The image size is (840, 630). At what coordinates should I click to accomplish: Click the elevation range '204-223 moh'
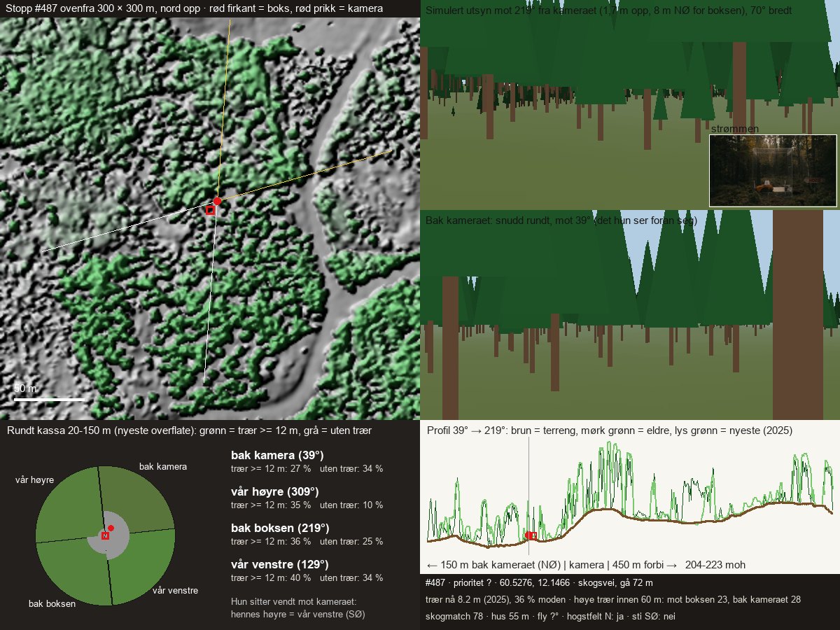pos(715,565)
